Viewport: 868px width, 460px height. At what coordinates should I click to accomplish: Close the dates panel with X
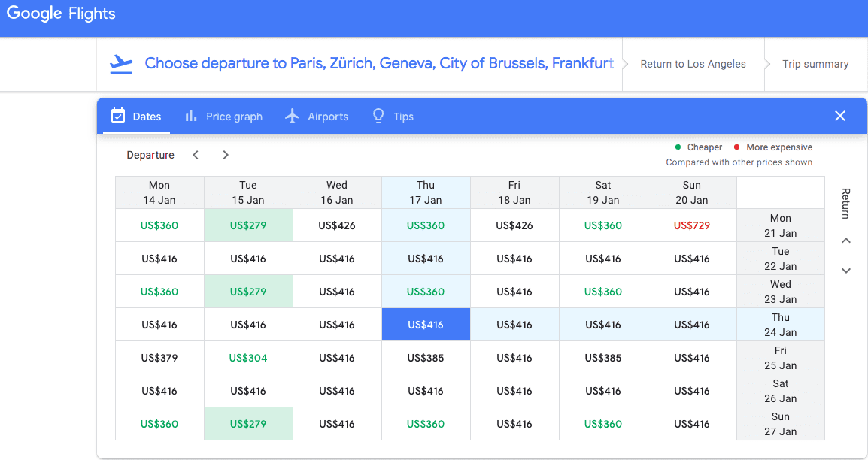pyautogui.click(x=840, y=116)
